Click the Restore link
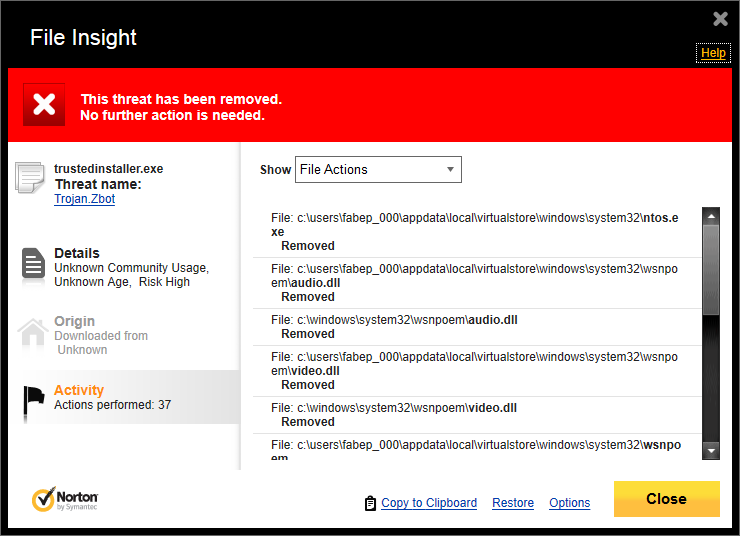The image size is (740, 536). [x=513, y=503]
